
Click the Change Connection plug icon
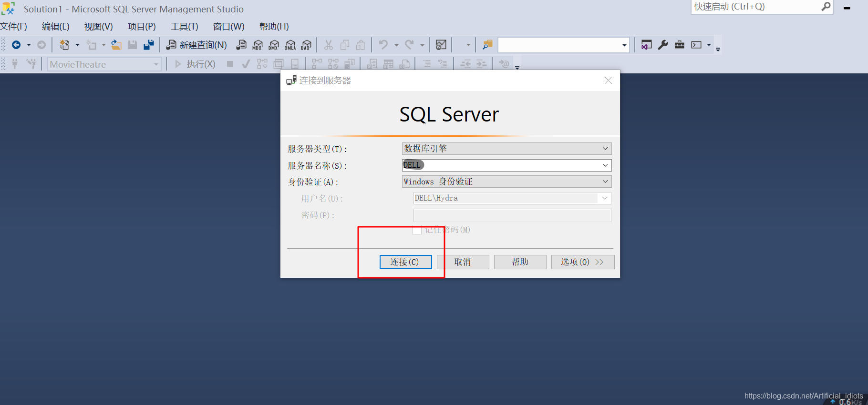pos(31,64)
